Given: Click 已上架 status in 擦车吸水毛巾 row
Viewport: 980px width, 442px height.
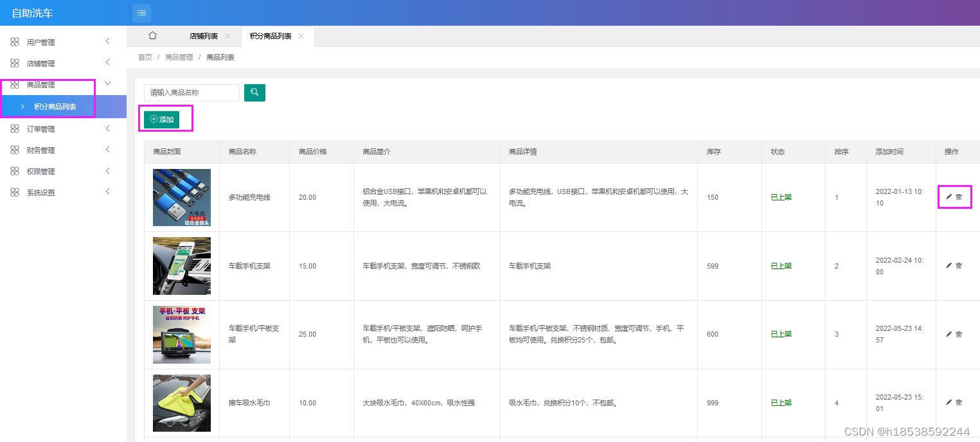Looking at the screenshot, I should click(x=781, y=403).
